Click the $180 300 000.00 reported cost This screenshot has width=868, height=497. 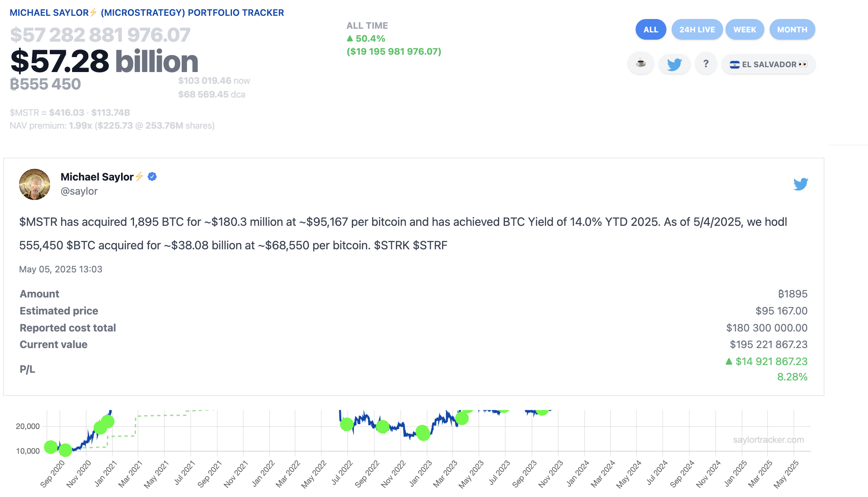coord(767,328)
